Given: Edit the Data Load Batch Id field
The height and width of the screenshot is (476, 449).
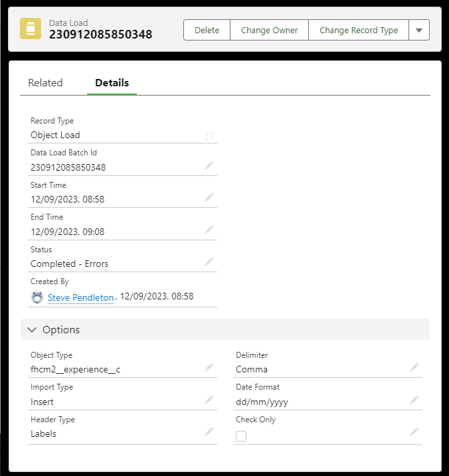Looking at the screenshot, I should click(x=209, y=165).
